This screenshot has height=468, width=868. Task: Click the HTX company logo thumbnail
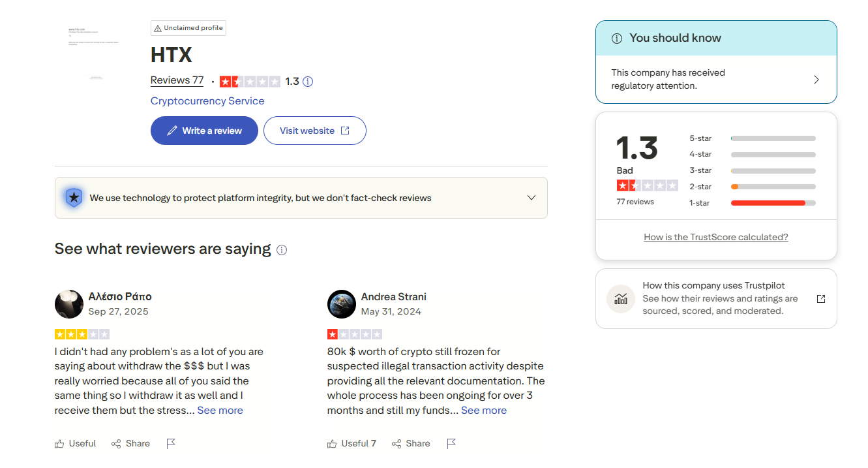click(x=95, y=53)
